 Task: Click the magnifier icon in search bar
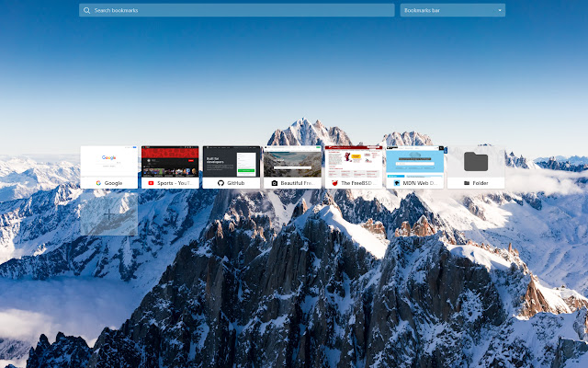[x=86, y=10]
